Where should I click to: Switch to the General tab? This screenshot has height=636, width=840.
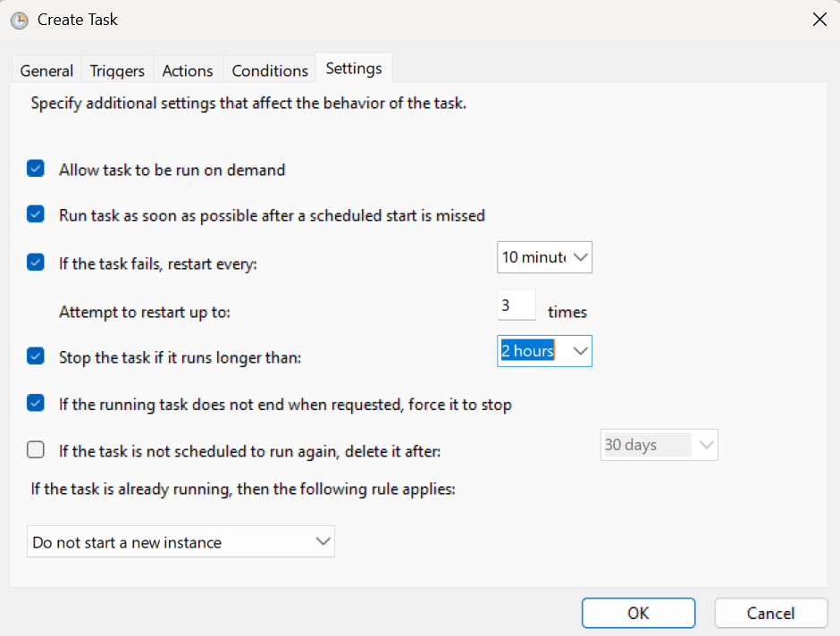[46, 70]
